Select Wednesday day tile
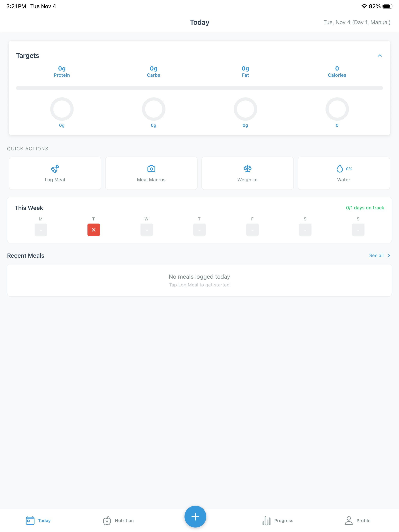Image resolution: width=399 pixels, height=532 pixels. coord(147,230)
